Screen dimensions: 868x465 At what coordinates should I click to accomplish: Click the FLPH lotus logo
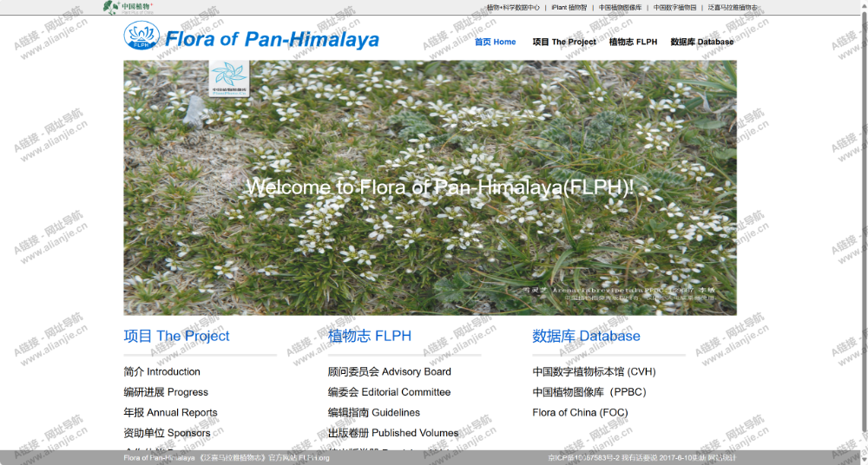(x=141, y=36)
